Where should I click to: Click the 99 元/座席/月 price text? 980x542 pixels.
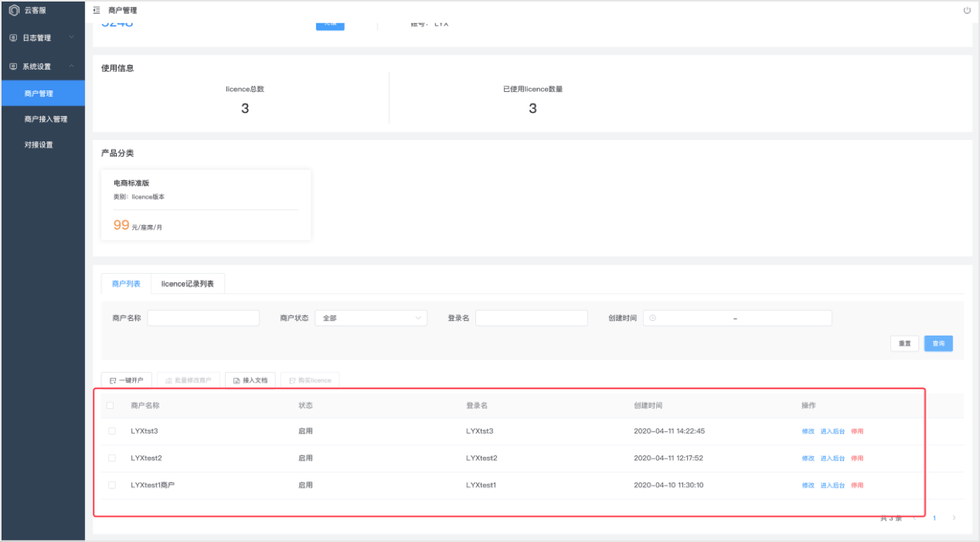[138, 226]
